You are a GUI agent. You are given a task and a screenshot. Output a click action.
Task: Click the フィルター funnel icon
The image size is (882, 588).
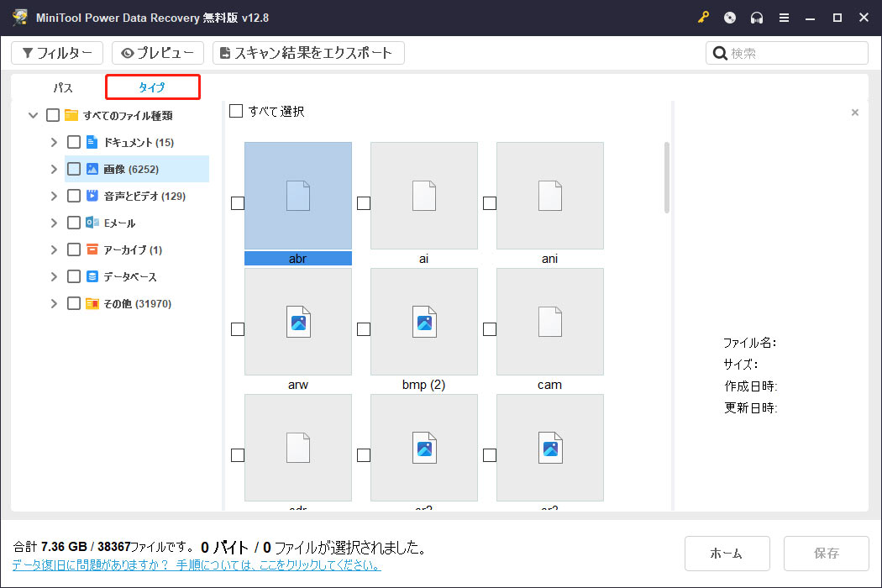coord(29,52)
